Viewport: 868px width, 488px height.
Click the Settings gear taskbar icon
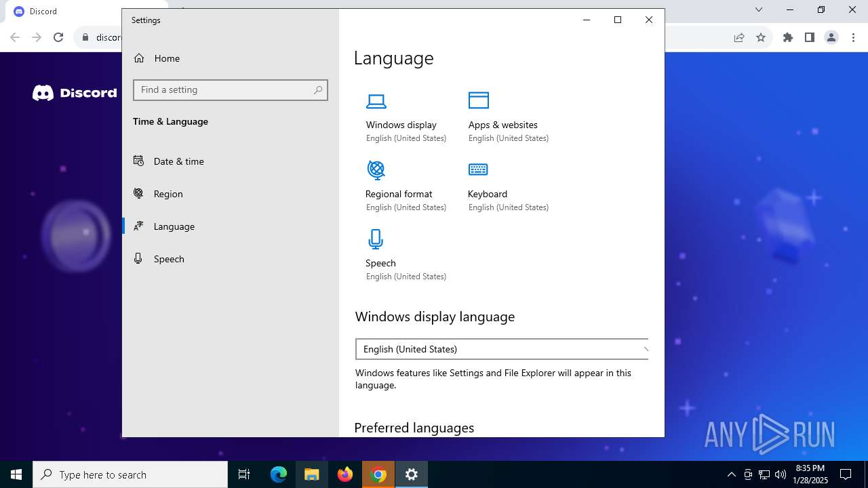pyautogui.click(x=412, y=474)
